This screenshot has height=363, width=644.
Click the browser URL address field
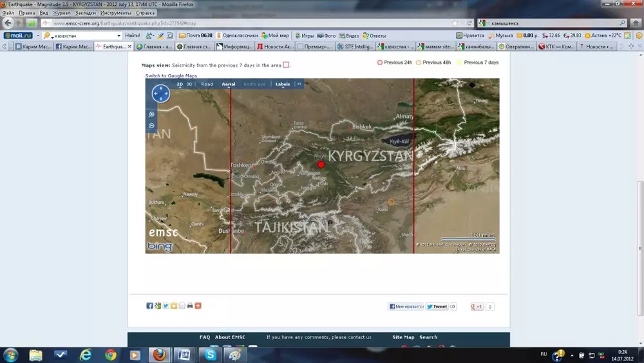(245, 23)
